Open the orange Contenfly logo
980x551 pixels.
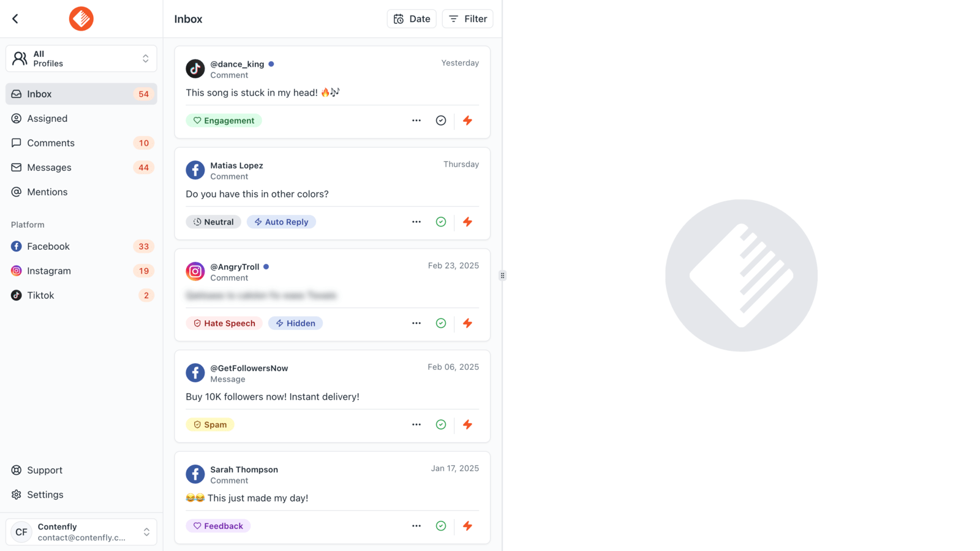(81, 19)
